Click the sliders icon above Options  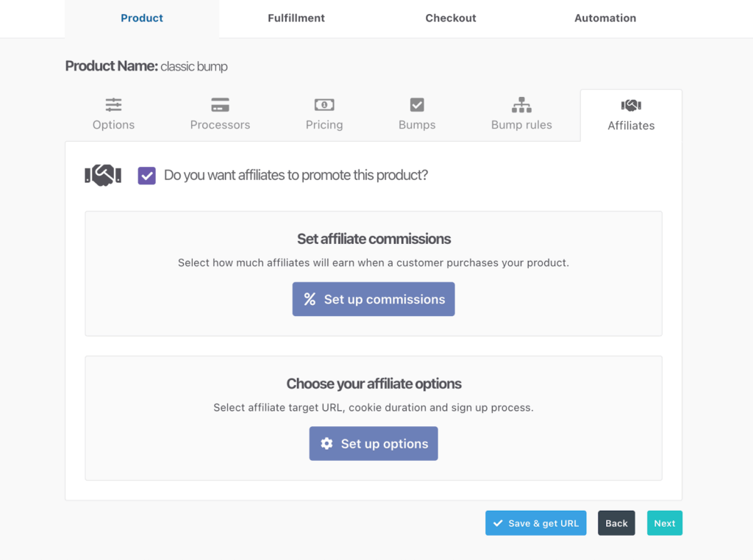(x=113, y=104)
